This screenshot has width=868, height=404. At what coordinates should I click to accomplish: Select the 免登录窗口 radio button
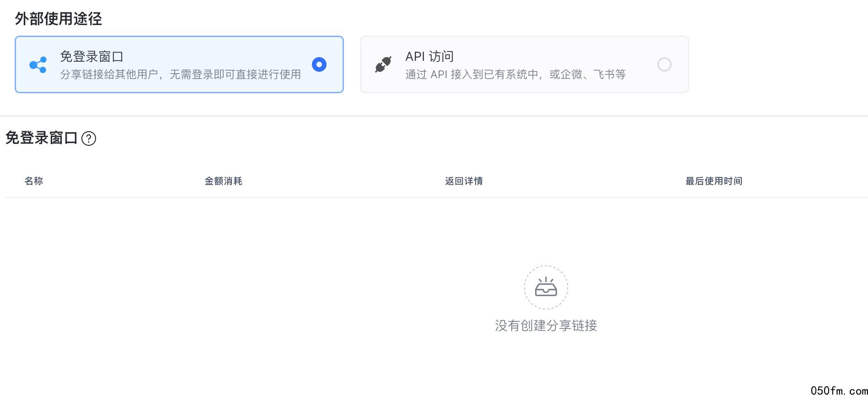tap(319, 64)
